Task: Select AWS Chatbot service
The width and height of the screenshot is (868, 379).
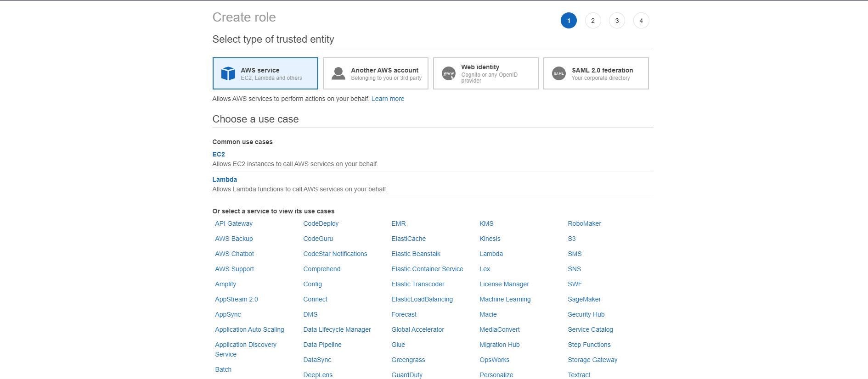Action: pyautogui.click(x=234, y=254)
